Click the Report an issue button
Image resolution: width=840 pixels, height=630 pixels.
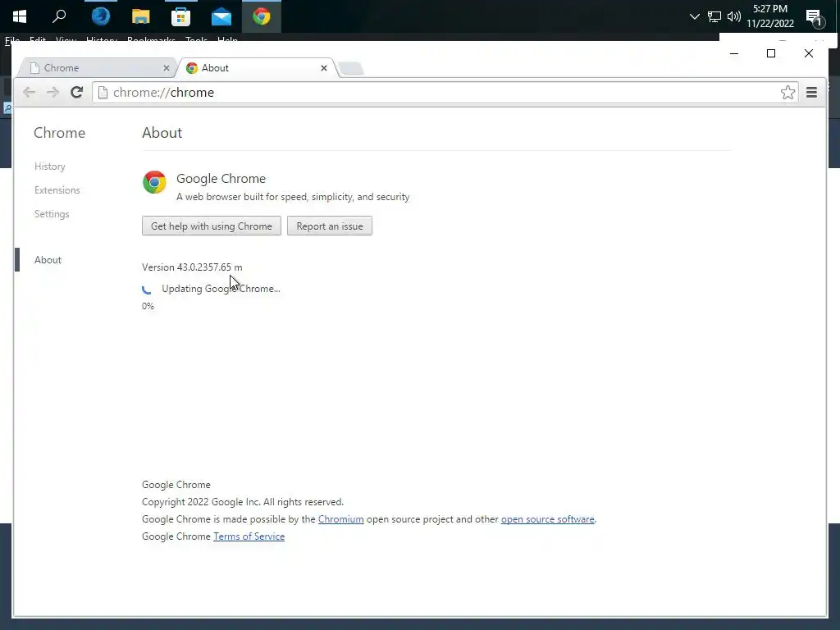pos(330,226)
